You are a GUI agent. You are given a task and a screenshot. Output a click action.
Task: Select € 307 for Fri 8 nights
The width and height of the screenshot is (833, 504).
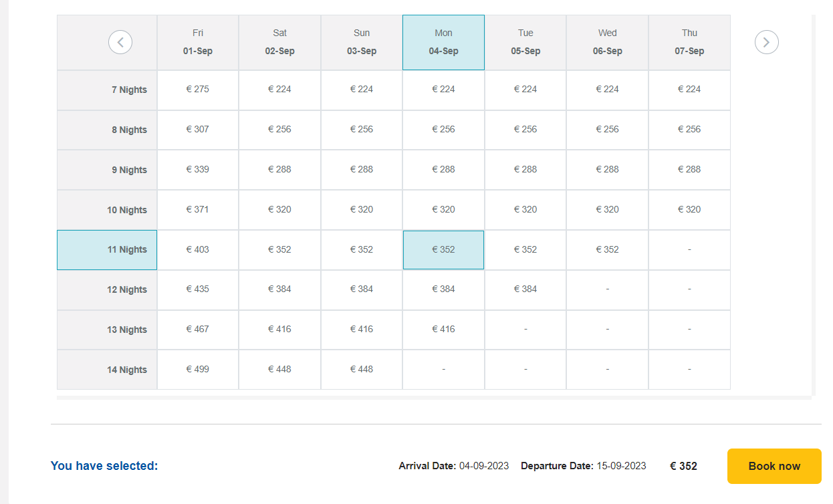[198, 129]
